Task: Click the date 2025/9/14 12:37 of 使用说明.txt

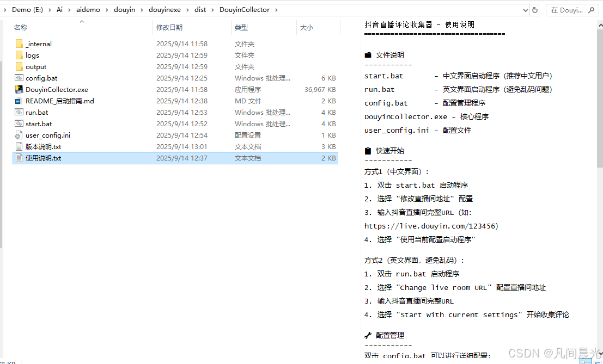Action: tap(182, 158)
